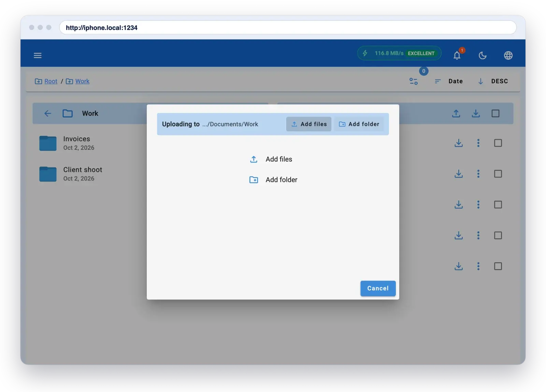Click Add files button in upload bar
This screenshot has height=392, width=546.
click(309, 124)
